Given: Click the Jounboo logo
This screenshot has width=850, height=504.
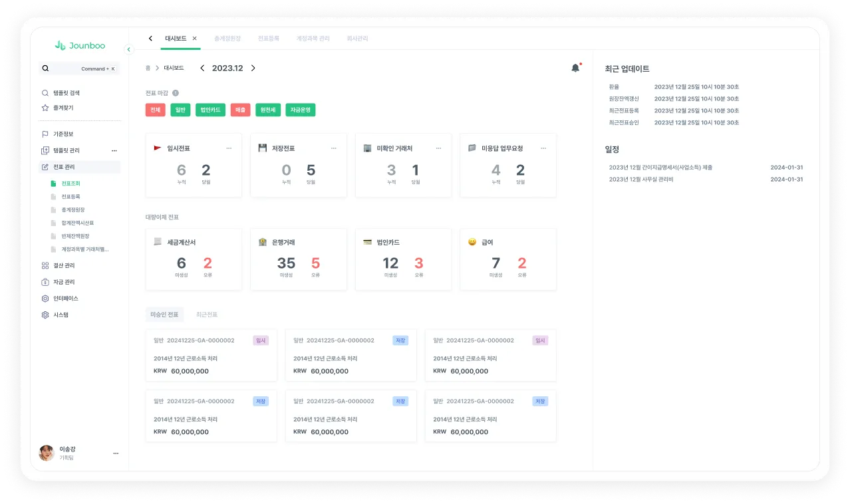Looking at the screenshot, I should [x=79, y=45].
